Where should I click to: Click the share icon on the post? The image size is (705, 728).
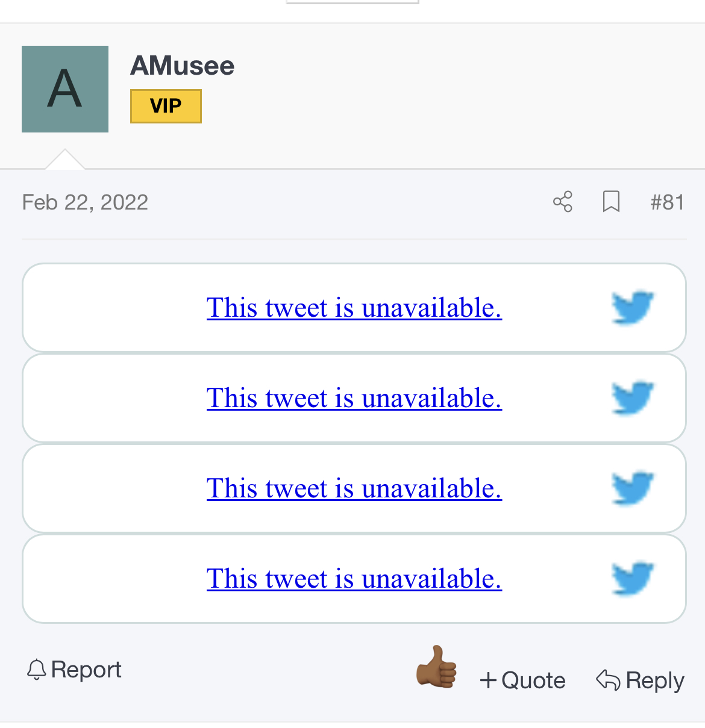click(563, 202)
